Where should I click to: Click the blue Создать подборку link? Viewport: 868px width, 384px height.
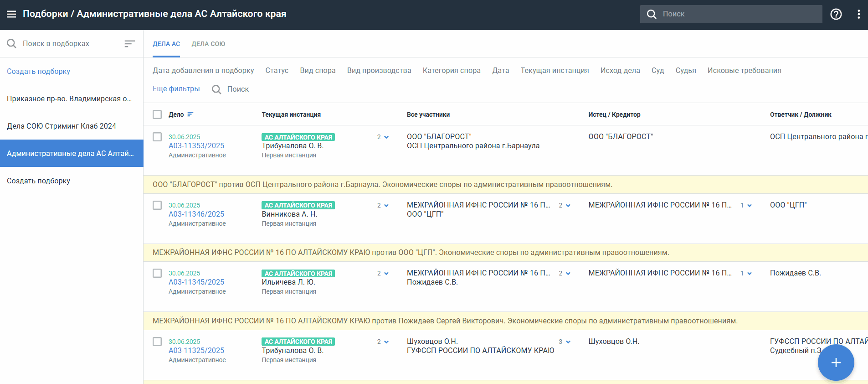point(38,71)
